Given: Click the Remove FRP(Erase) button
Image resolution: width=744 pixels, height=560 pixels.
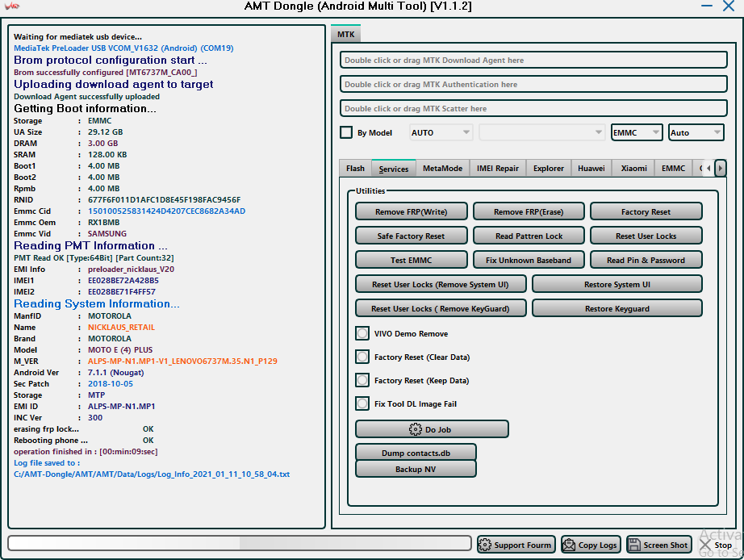Looking at the screenshot, I should (x=529, y=211).
